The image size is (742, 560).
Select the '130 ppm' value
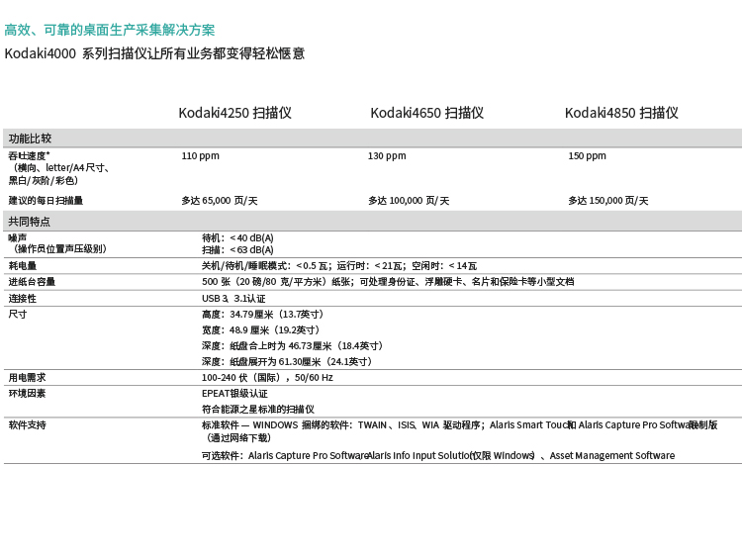pyautogui.click(x=387, y=155)
